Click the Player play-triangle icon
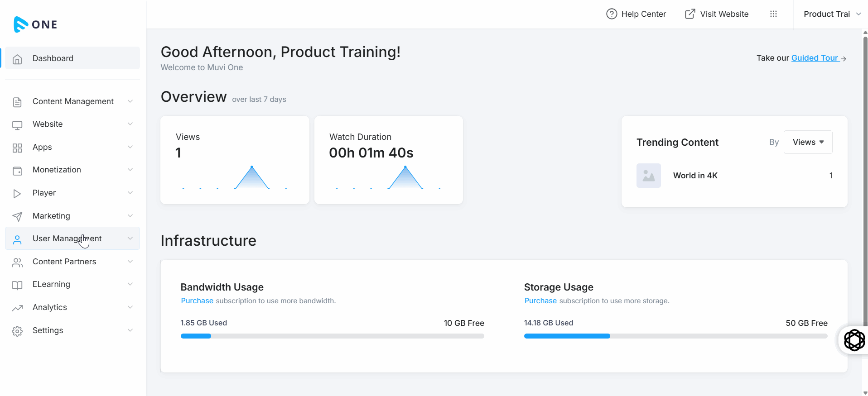Image resolution: width=868 pixels, height=396 pixels. (x=17, y=194)
